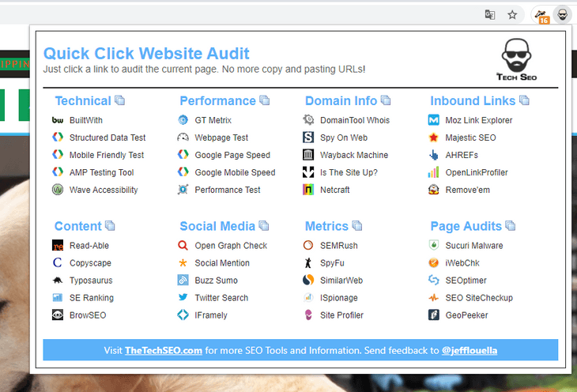Bookmark the page with star icon
Viewport: 577px width, 392px height.
[x=512, y=15]
